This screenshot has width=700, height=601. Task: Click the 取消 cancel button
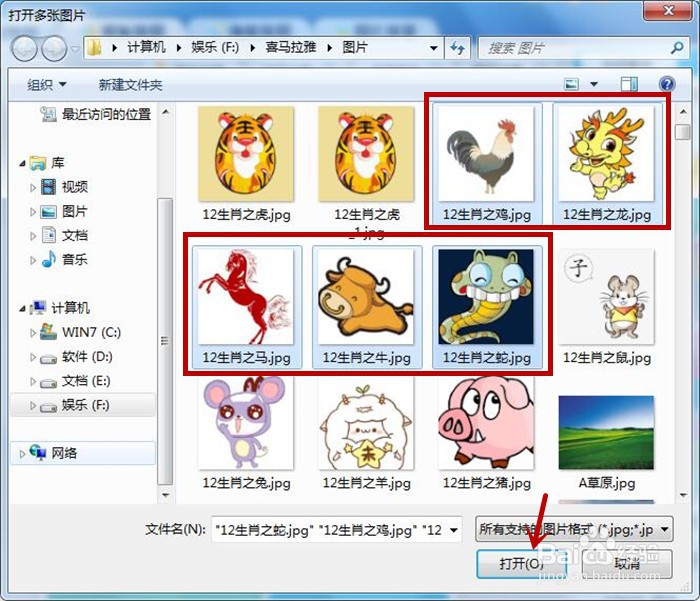coord(627,563)
